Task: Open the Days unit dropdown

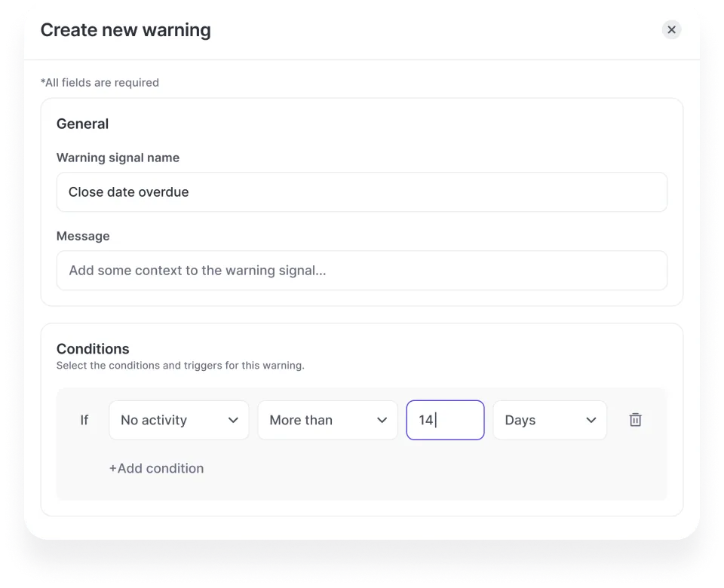Action: [x=550, y=420]
